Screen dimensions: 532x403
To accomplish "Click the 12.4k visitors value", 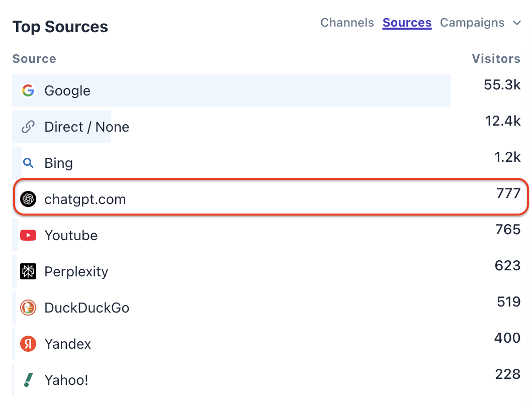I will 503,121.
